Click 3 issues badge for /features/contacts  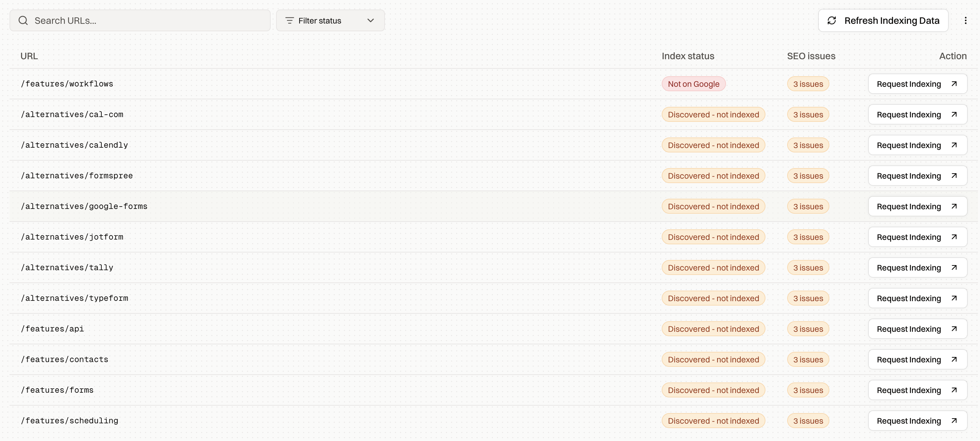point(808,359)
